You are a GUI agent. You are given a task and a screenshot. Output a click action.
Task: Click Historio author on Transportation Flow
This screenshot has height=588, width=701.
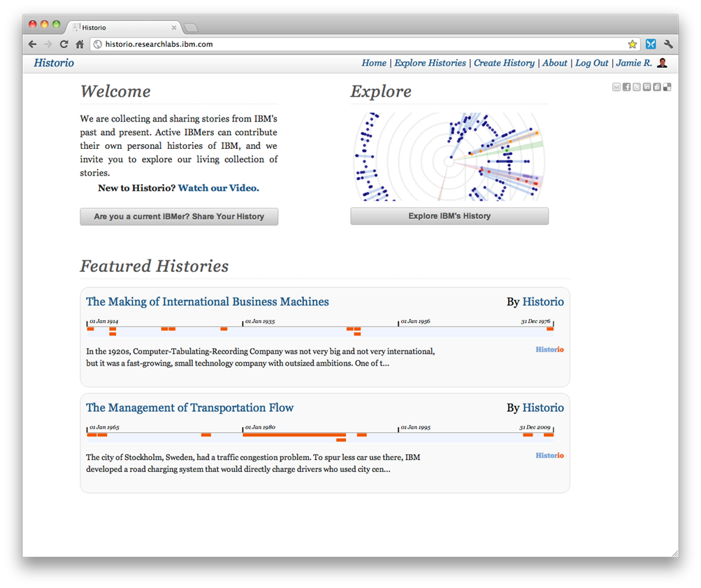tap(543, 408)
